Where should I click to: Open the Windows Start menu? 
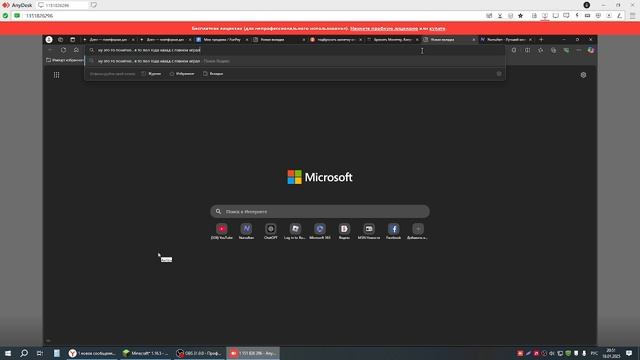8,353
